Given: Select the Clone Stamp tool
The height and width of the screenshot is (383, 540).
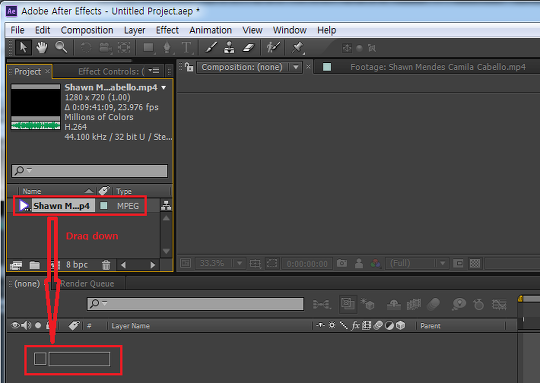Looking at the screenshot, I should point(229,48).
